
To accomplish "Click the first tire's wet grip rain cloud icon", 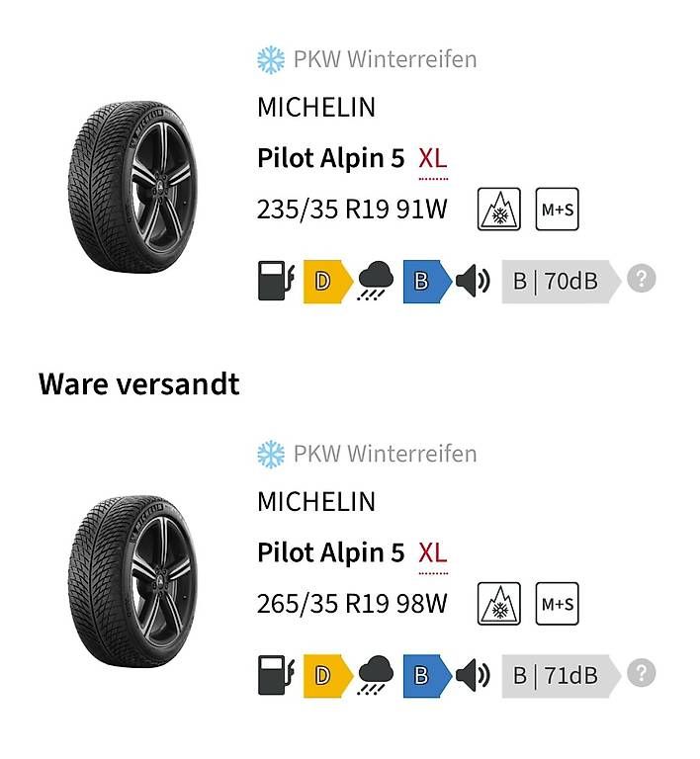I will 376,281.
